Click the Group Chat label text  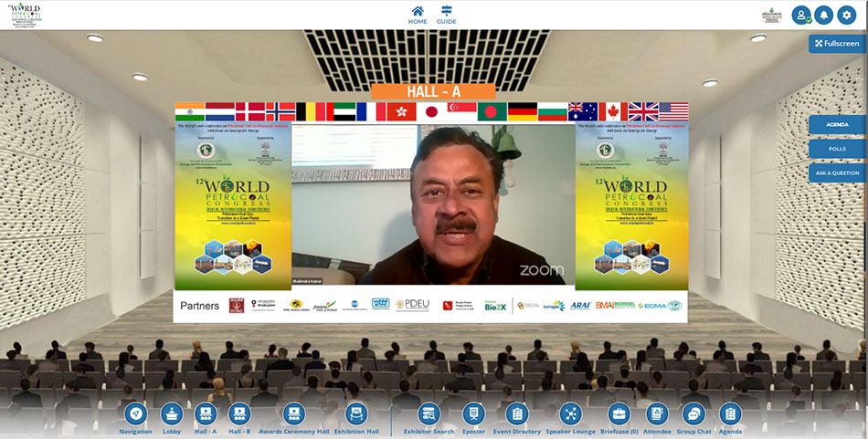tap(693, 432)
